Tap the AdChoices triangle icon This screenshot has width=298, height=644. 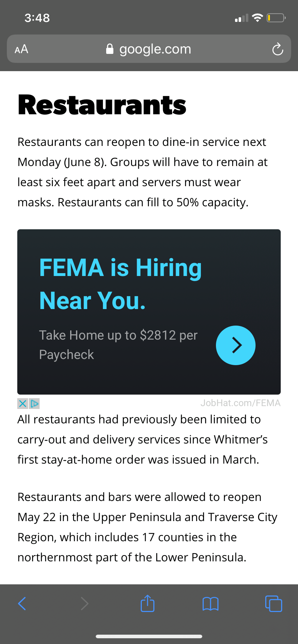click(x=34, y=404)
